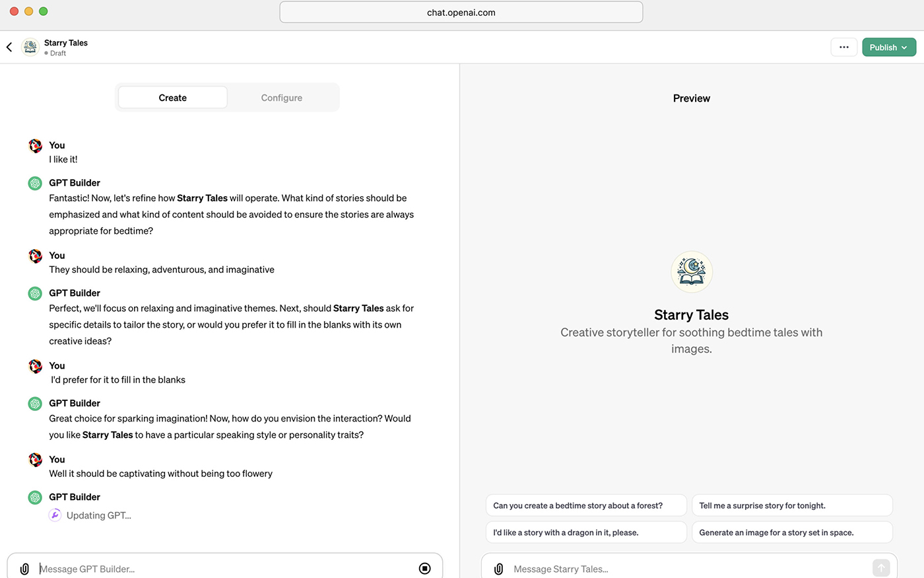Viewport: 924px width, 578px height.
Task: Select the Create tab
Action: (172, 97)
